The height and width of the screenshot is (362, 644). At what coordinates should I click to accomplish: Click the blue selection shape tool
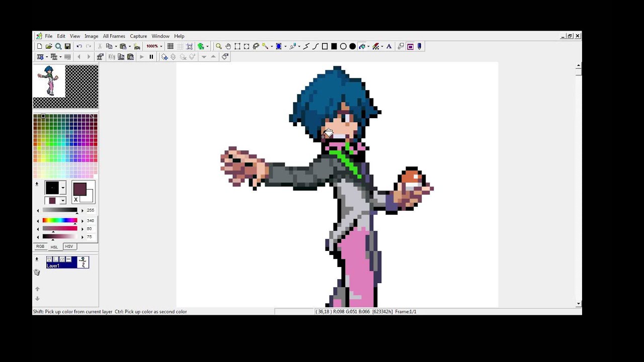click(x=279, y=46)
